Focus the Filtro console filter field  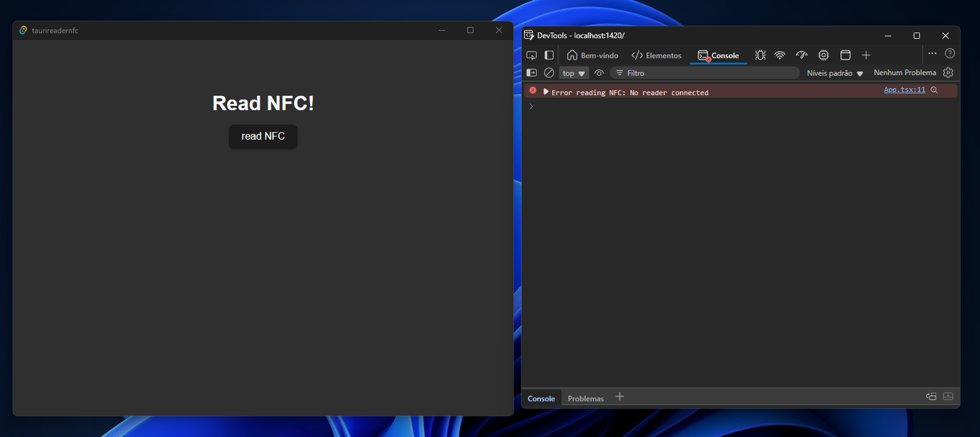[x=705, y=73]
